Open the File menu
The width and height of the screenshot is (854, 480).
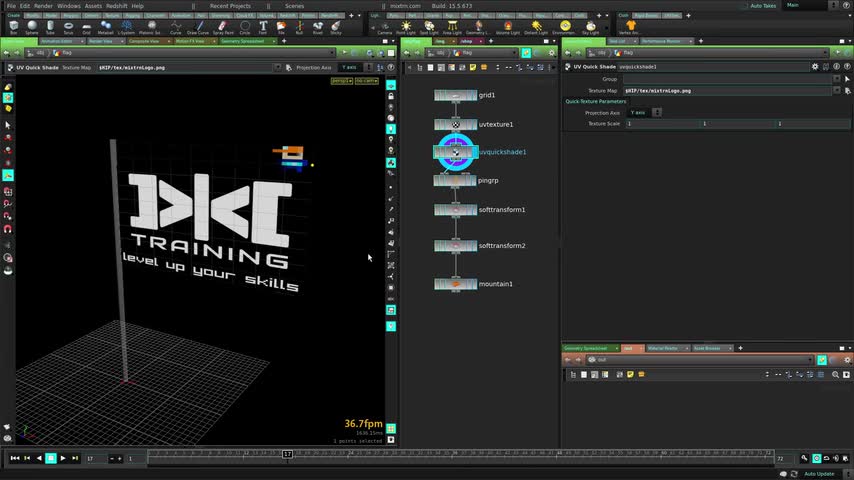[11, 6]
